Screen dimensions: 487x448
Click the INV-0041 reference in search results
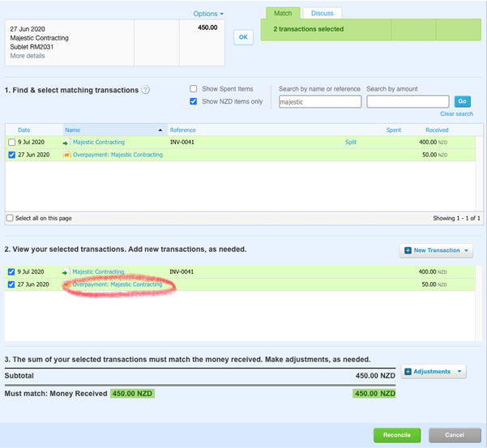[182, 143]
